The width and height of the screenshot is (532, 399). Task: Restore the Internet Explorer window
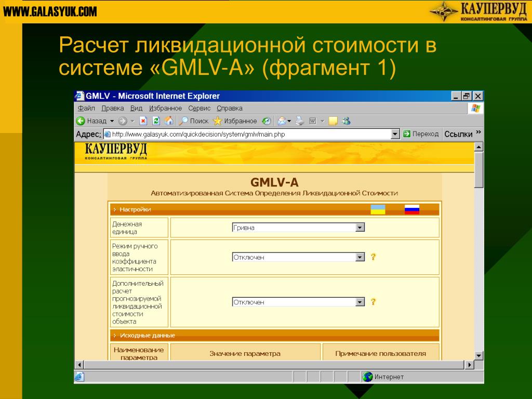click(467, 96)
